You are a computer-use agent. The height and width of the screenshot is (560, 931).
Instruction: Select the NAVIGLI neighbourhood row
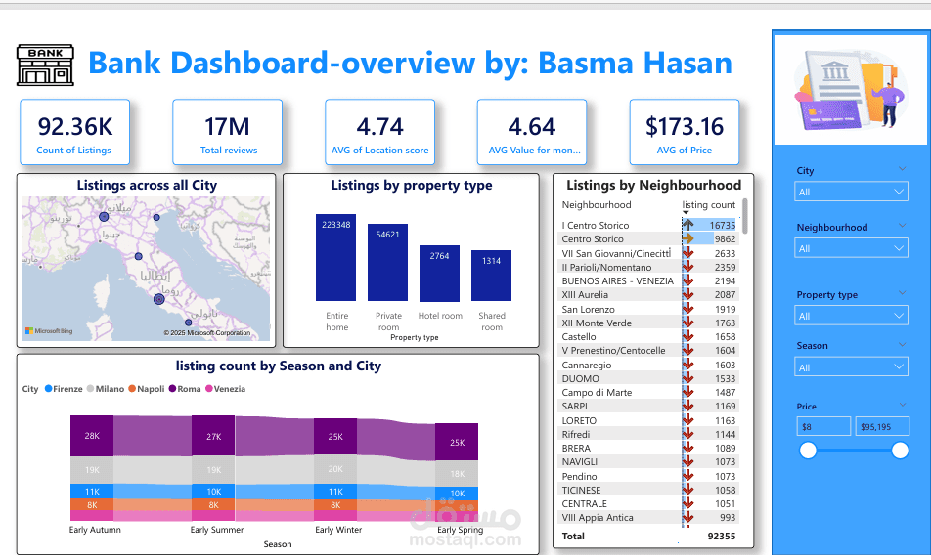[649, 461]
